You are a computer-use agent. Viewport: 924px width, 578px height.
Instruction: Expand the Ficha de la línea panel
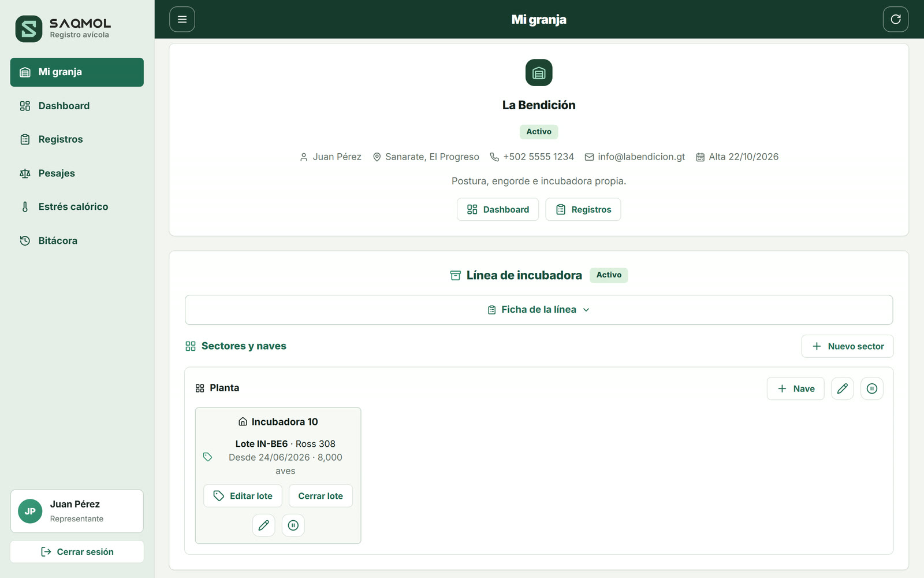539,310
